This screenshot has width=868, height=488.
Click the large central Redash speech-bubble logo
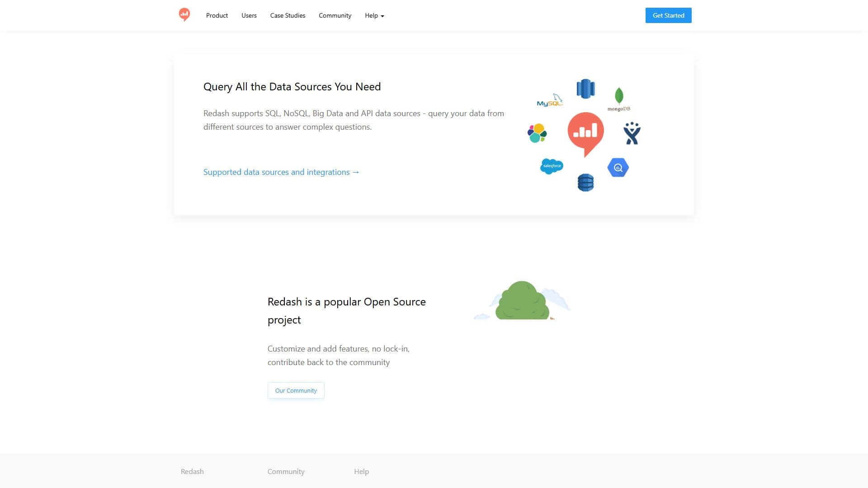[585, 135]
